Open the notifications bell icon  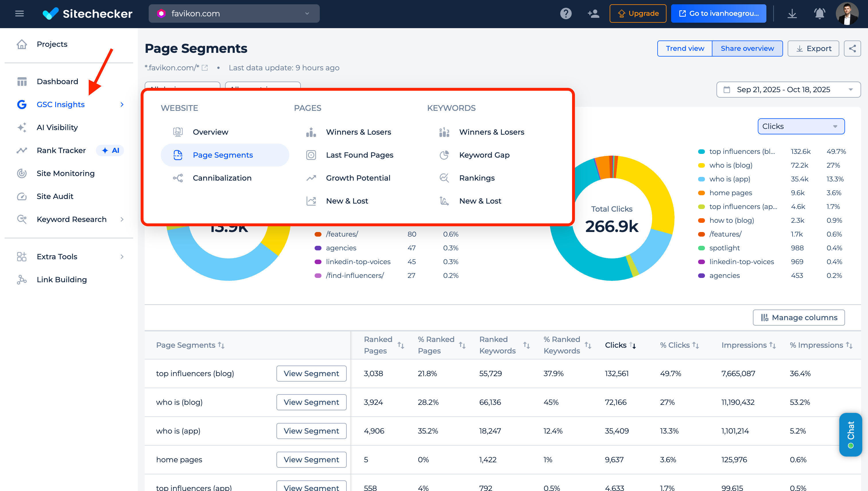819,13
